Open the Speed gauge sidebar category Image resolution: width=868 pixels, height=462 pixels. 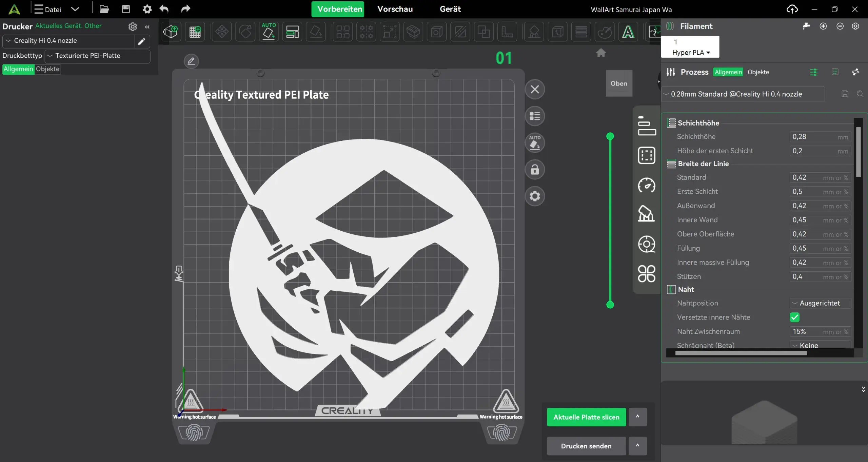coord(647,185)
